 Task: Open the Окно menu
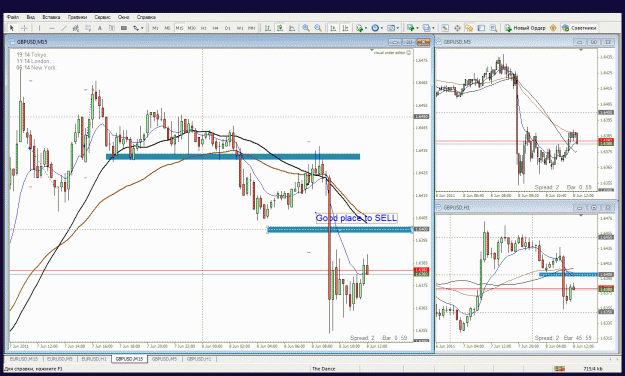coord(124,17)
